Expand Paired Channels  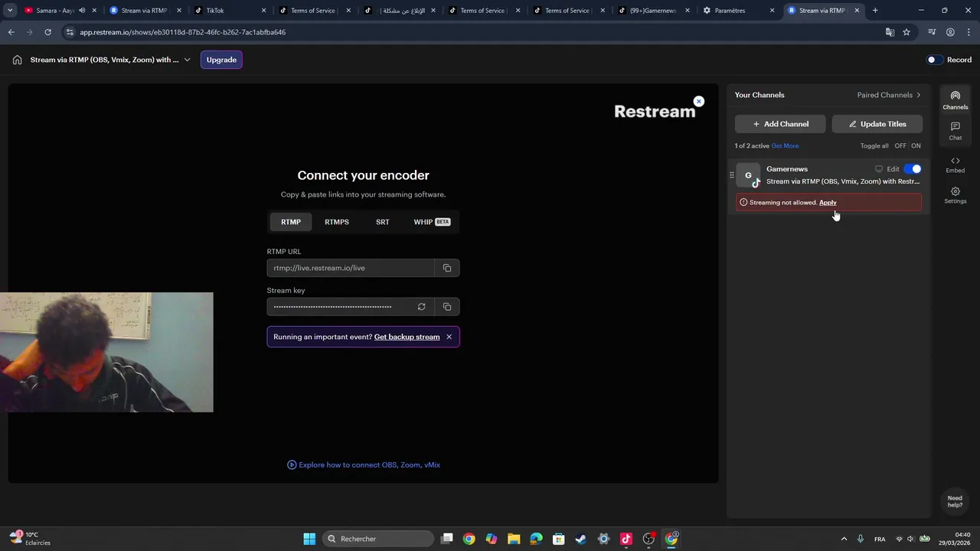coord(889,95)
